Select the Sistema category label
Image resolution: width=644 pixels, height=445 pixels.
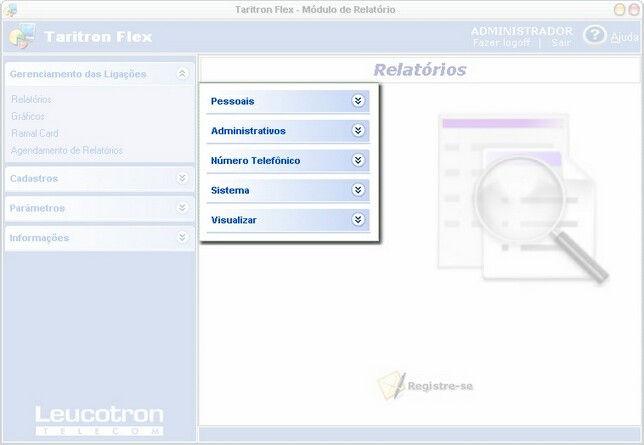[x=230, y=190]
